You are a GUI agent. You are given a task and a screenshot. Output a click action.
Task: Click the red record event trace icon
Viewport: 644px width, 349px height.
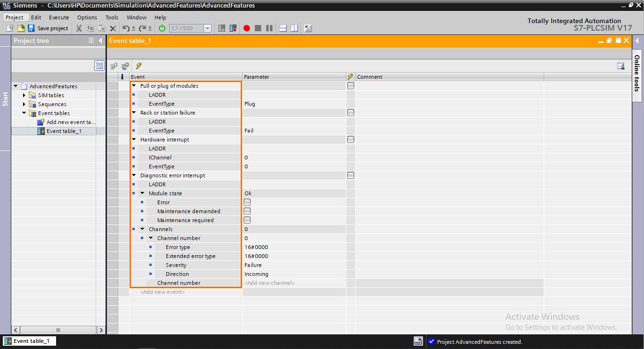tap(246, 28)
